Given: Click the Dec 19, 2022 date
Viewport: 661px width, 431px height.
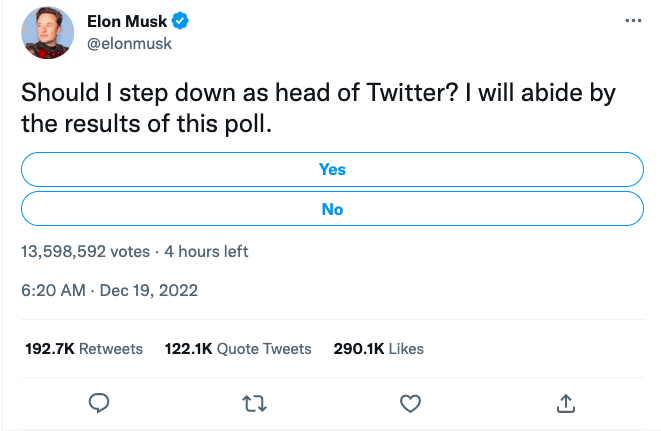Looking at the screenshot, I should pyautogui.click(x=149, y=291).
